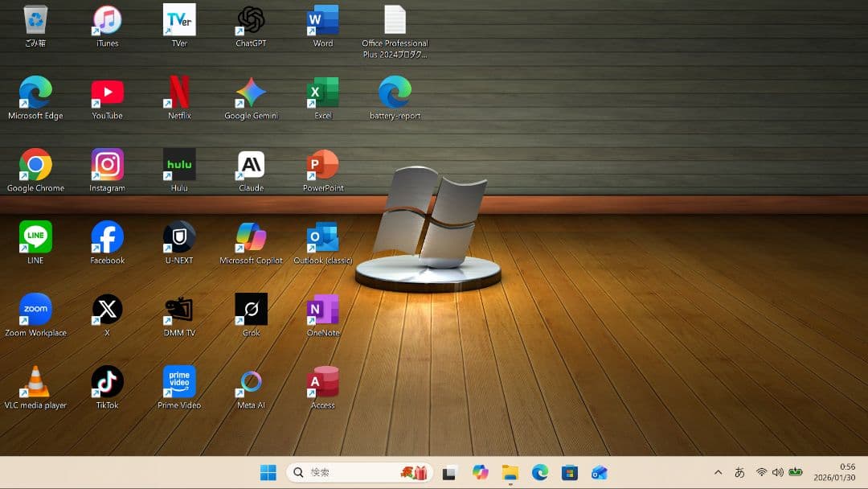Select the Recycle Bin icon
The height and width of the screenshot is (489, 868).
pyautogui.click(x=35, y=20)
